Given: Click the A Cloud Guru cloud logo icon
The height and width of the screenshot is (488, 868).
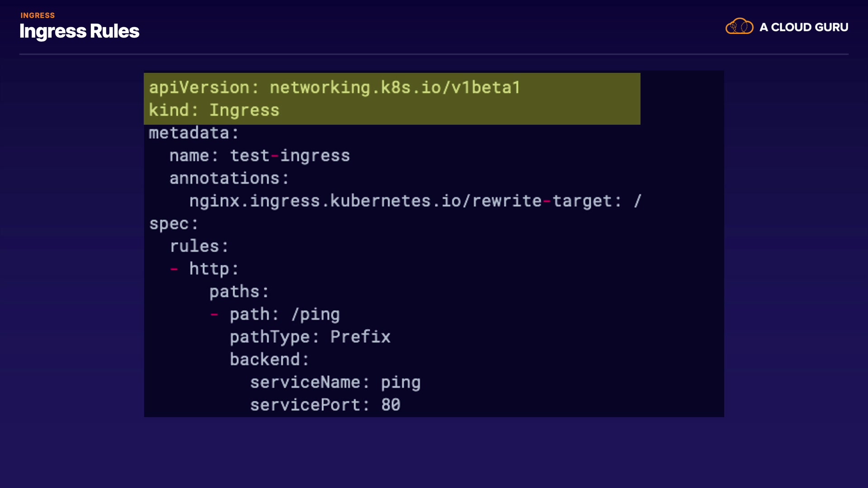Looking at the screenshot, I should click(739, 27).
